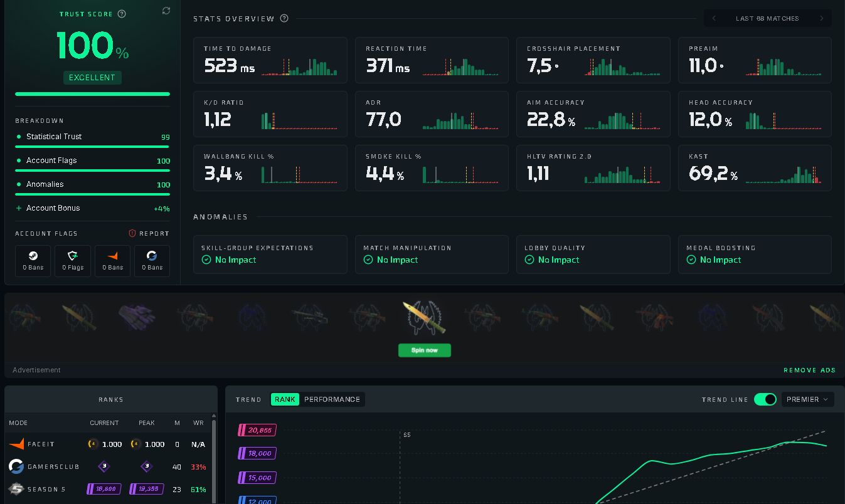Click the Remove Ads link

click(x=810, y=370)
